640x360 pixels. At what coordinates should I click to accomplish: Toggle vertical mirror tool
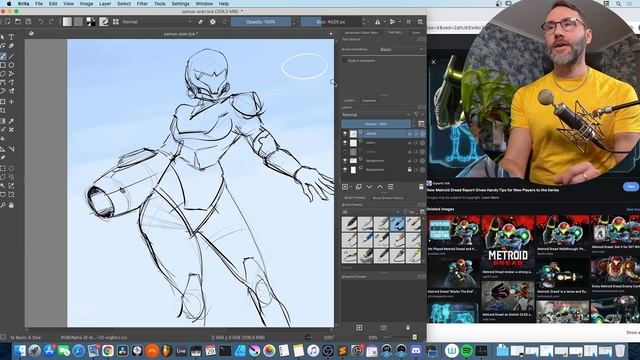[x=392, y=22]
